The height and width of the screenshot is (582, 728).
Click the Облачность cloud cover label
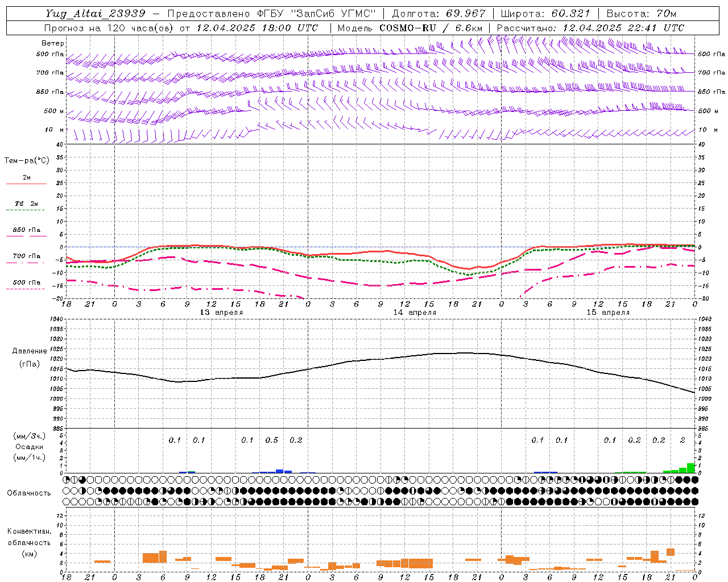coord(29,493)
